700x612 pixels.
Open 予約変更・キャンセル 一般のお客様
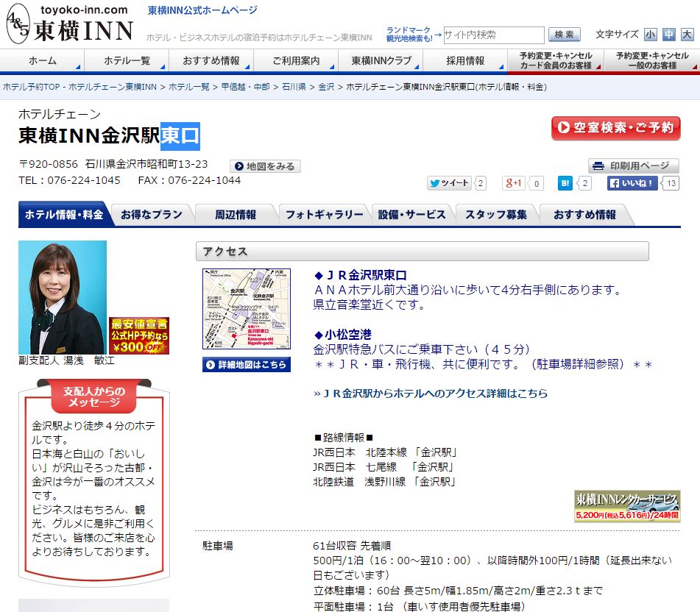[x=652, y=60]
